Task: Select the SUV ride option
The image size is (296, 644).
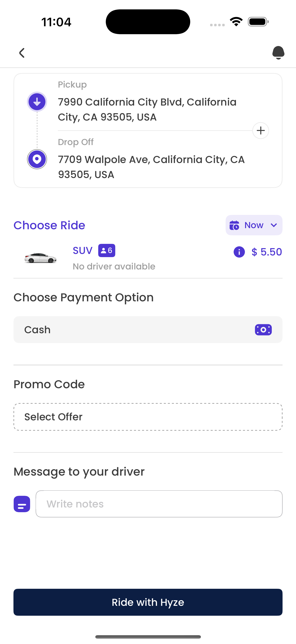Action: [x=148, y=258]
